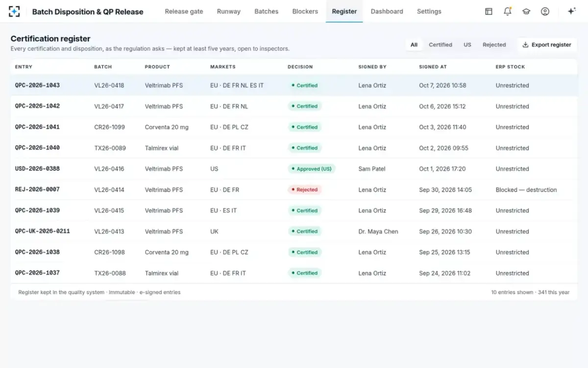
Task: Click batch TX26-0089
Action: (x=110, y=148)
